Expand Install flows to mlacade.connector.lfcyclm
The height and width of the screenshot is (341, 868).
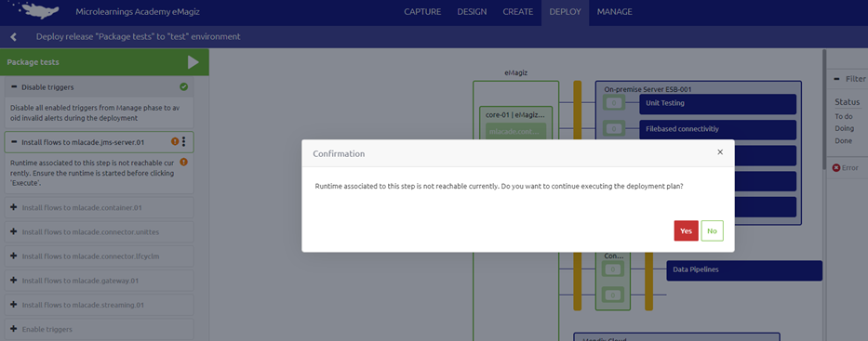(x=14, y=256)
